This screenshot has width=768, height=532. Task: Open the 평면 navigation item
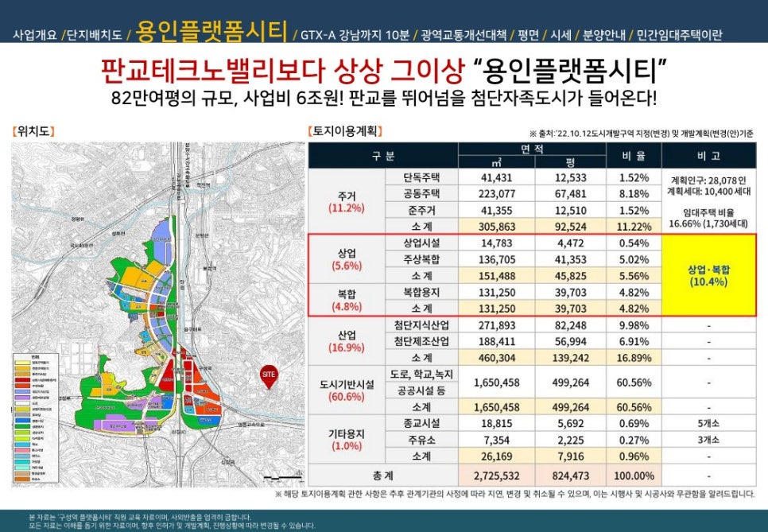tap(529, 35)
